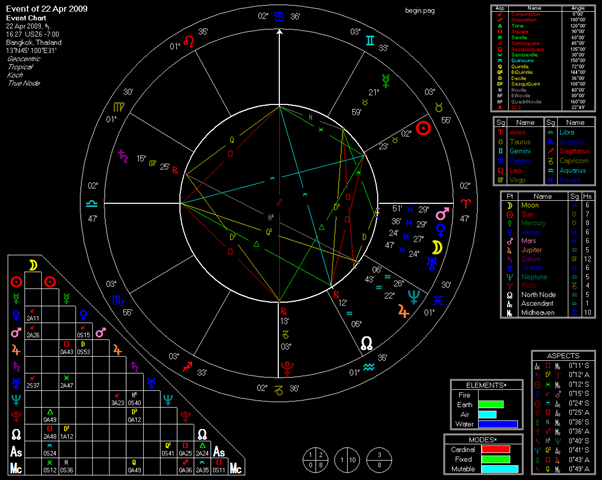Click the white North Node glyph in the wheel
Viewport: 602px width, 480px height.
(367, 343)
